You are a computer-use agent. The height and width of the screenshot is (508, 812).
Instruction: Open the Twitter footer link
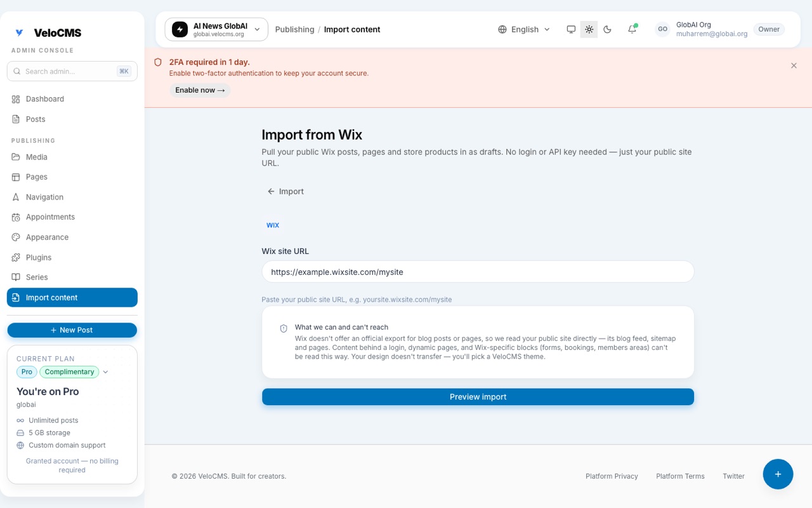(x=733, y=476)
